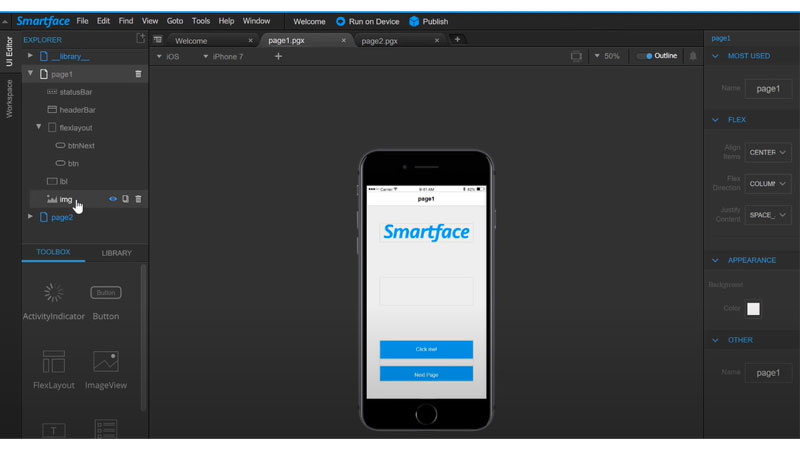Expand the page2 tree node

point(30,216)
